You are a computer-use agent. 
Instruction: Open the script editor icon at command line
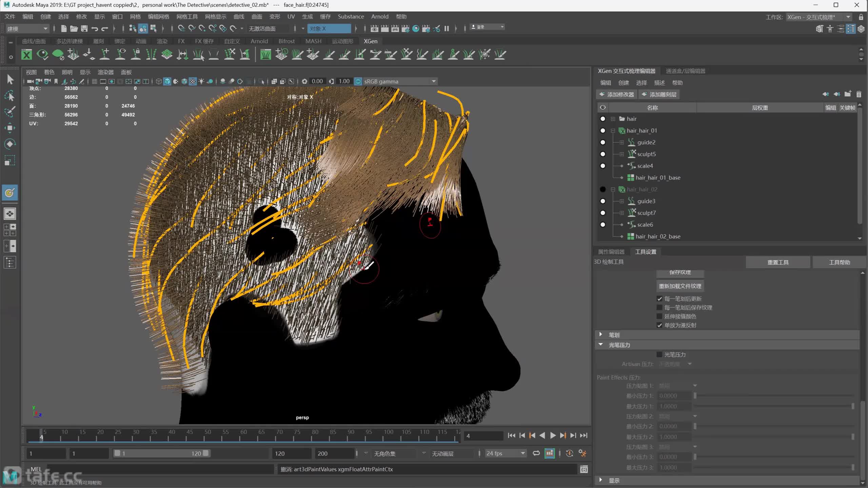[x=584, y=469]
